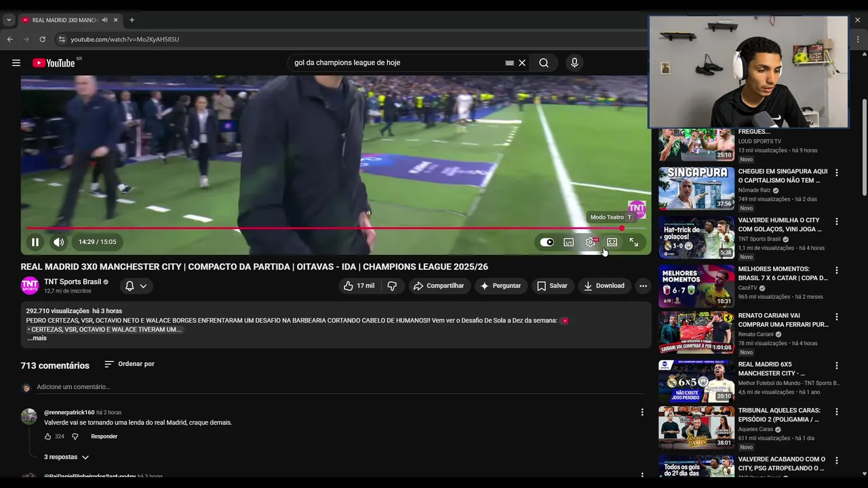Screen dimensions: 868x488
Task: Open Real Madrid 6x5 video thumbnail
Action: click(696, 381)
